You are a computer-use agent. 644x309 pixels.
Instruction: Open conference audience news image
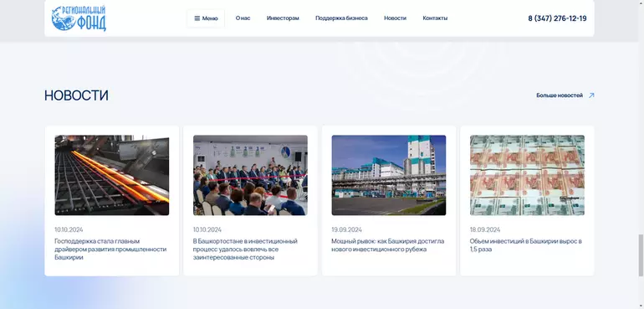click(x=250, y=175)
